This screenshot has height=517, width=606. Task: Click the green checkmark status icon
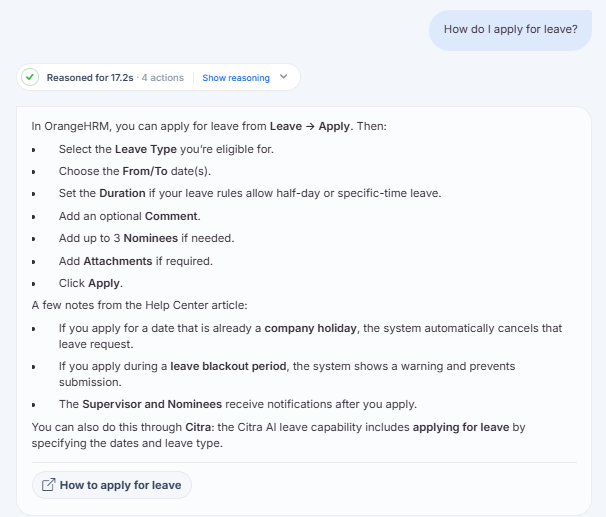click(30, 77)
